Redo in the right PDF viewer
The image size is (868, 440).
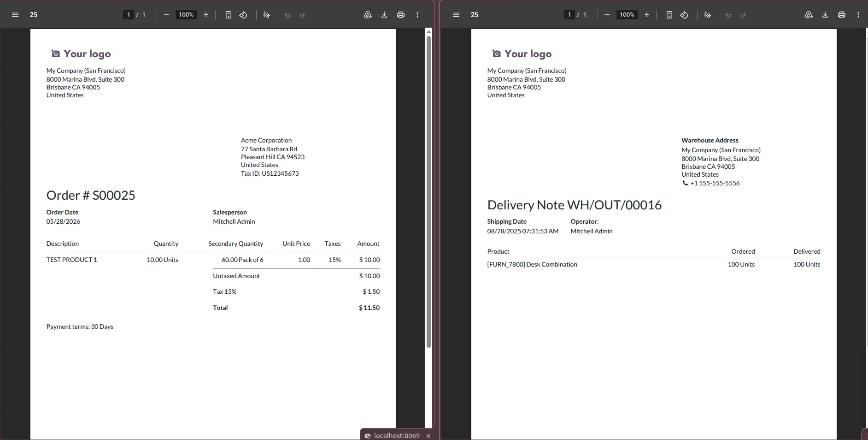coord(743,15)
